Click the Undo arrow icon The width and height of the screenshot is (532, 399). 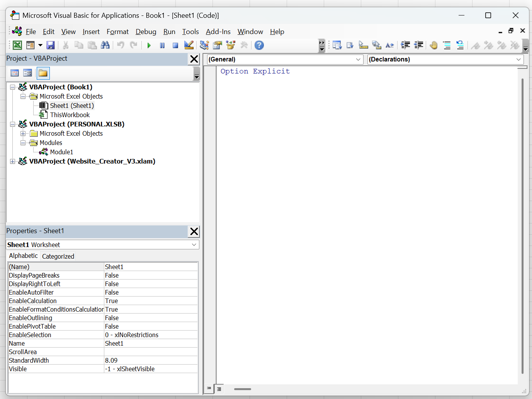tap(121, 45)
